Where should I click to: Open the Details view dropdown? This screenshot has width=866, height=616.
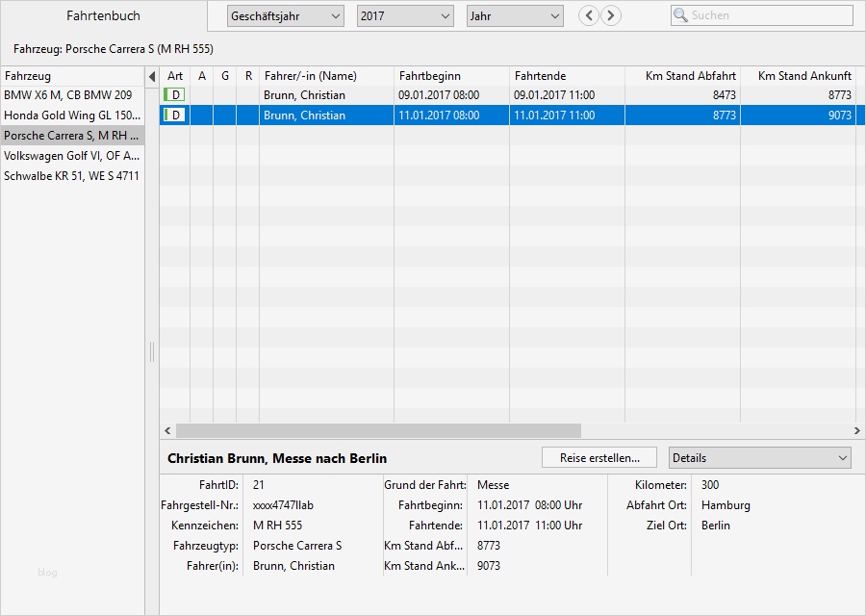click(x=760, y=458)
